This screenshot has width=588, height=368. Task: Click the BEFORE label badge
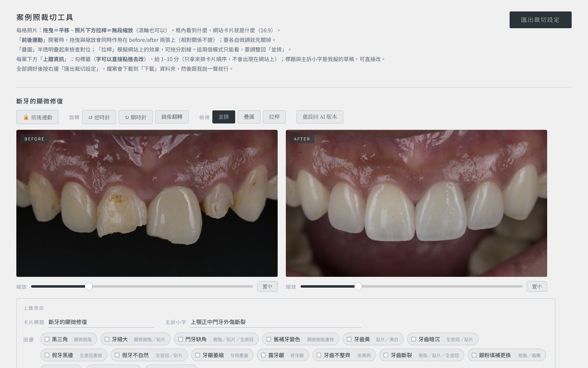coord(34,139)
